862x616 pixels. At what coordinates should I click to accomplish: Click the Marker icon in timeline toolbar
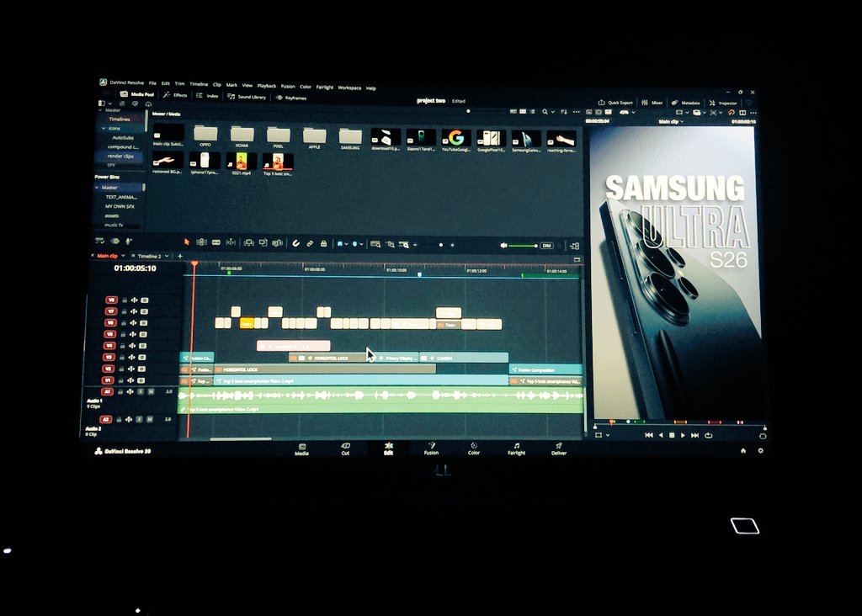tap(354, 243)
